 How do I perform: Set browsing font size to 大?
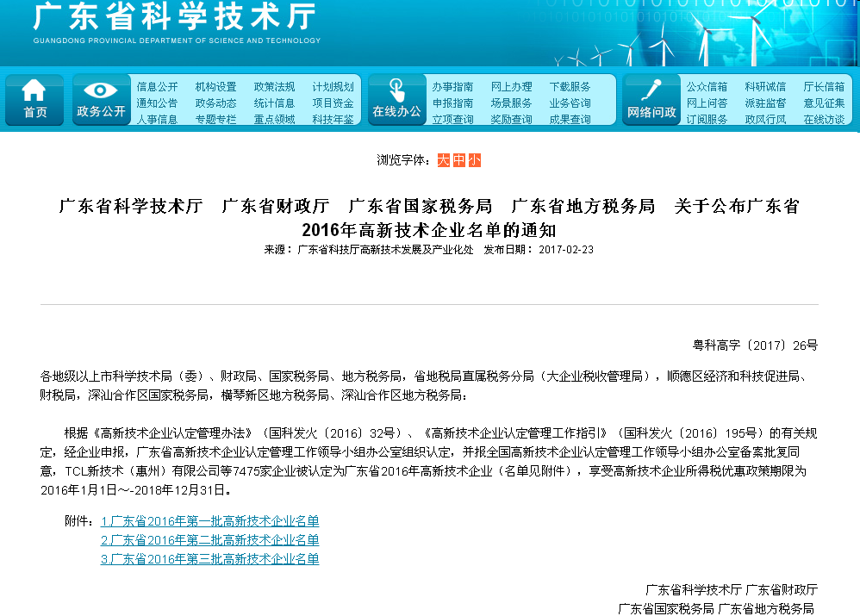(x=443, y=160)
